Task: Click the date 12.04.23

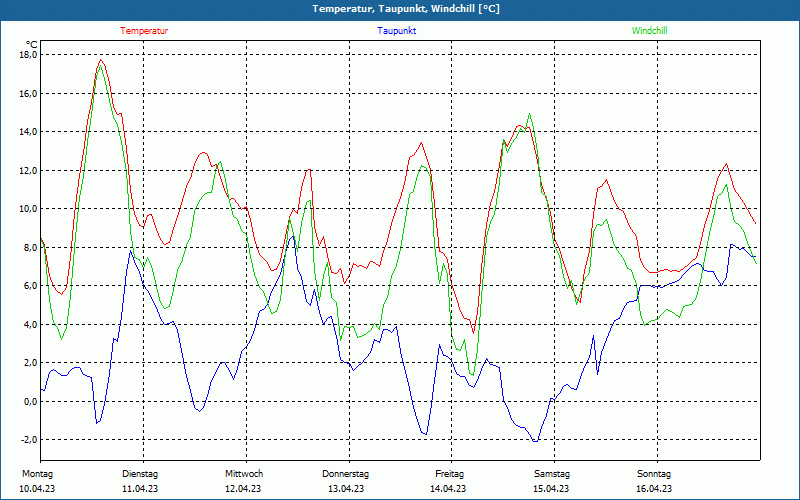Action: click(x=243, y=489)
